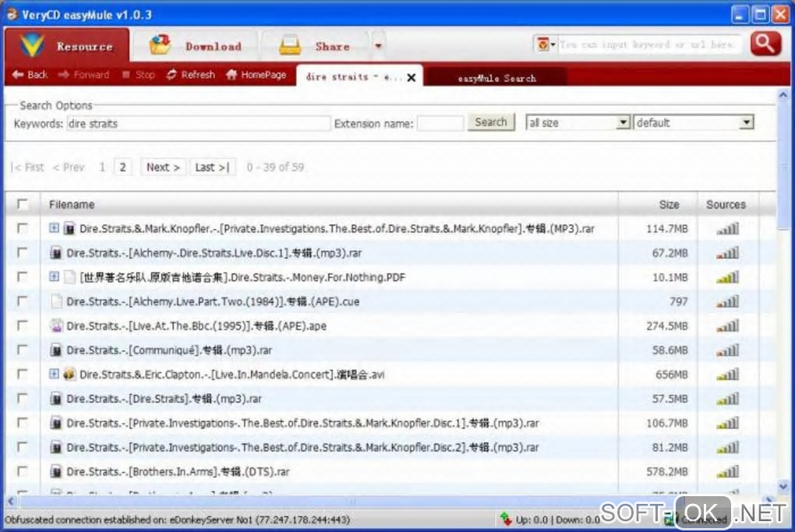Expand the Private.Investigations (MP3).rar 114.7MB entry

(54, 228)
